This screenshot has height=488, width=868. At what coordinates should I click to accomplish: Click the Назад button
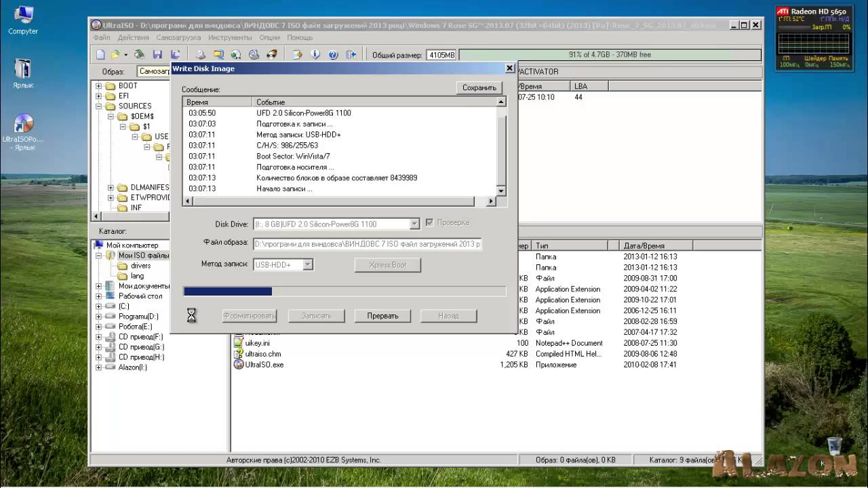[x=448, y=316]
